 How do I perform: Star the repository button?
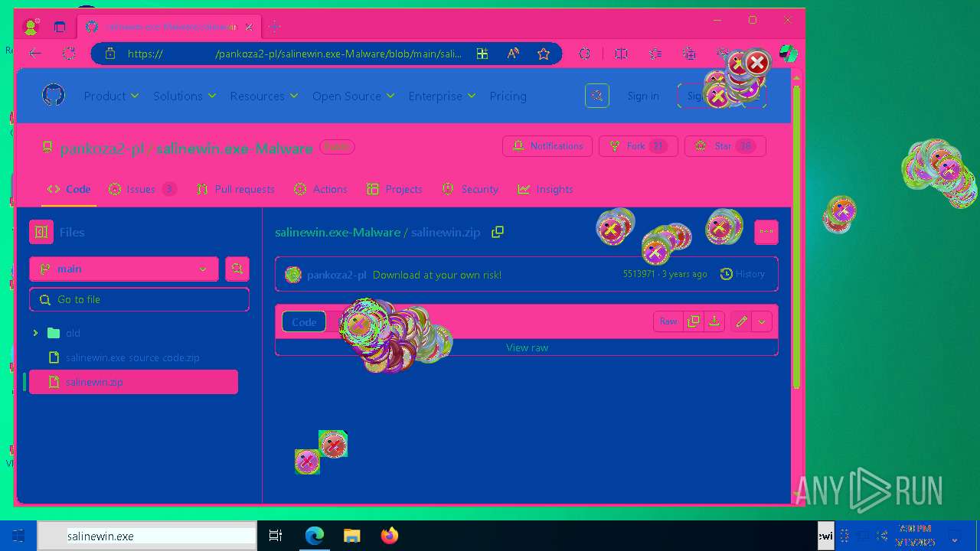click(725, 146)
